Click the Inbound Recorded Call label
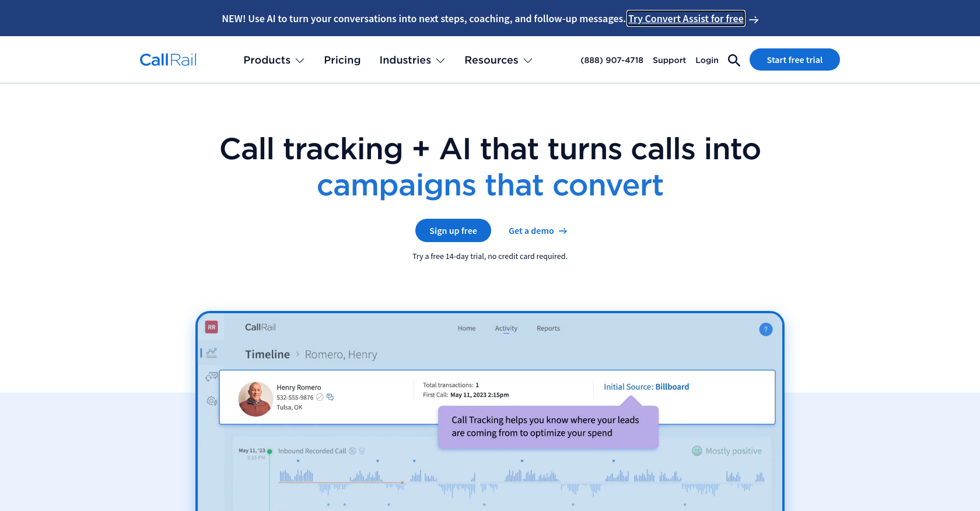The width and height of the screenshot is (980, 511). click(x=312, y=451)
